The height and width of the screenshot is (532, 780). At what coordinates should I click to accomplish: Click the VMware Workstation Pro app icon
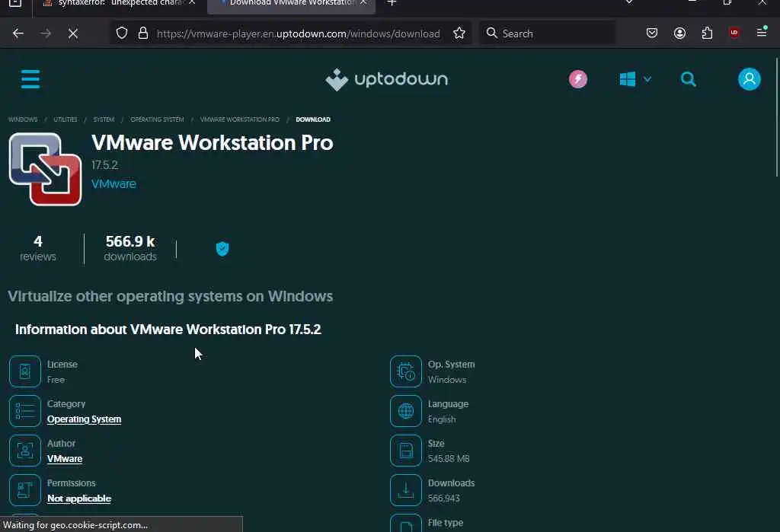(45, 169)
